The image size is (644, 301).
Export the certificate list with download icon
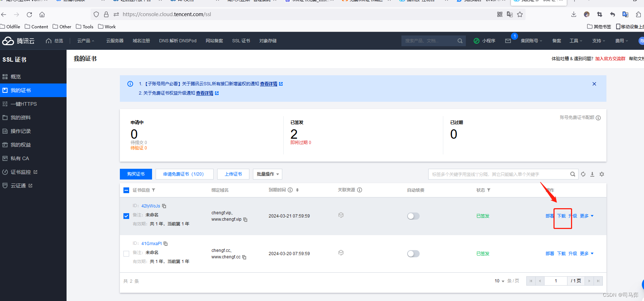[592, 174]
